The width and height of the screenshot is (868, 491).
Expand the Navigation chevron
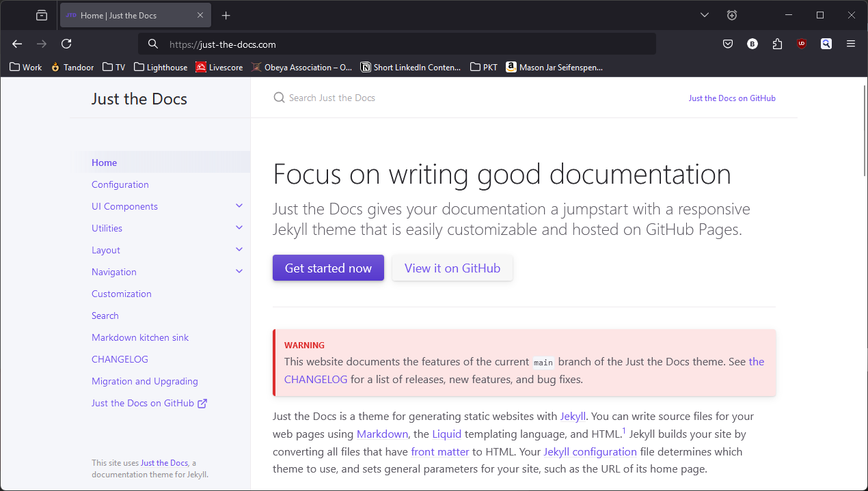pyautogui.click(x=239, y=272)
